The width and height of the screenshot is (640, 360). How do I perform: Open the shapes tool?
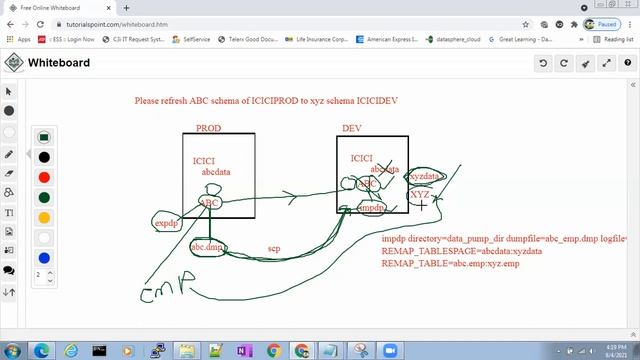(9, 192)
